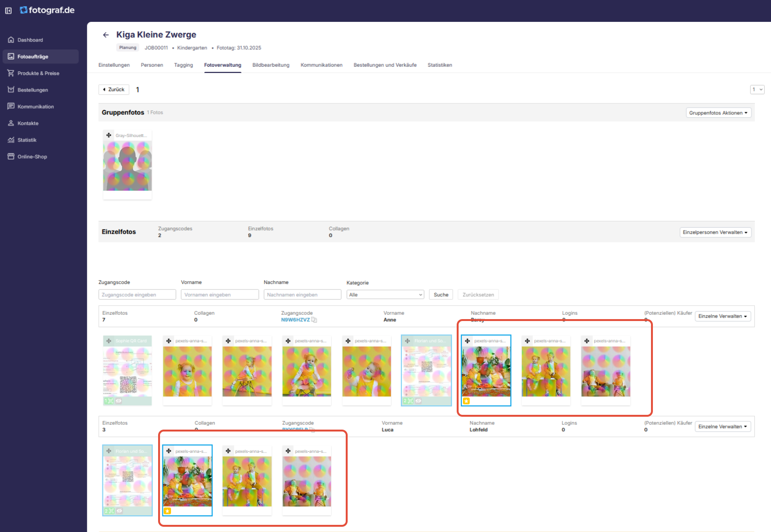
Task: Toggle hidden-eye icon on Florian card, Luca's row
Action: [x=119, y=511]
